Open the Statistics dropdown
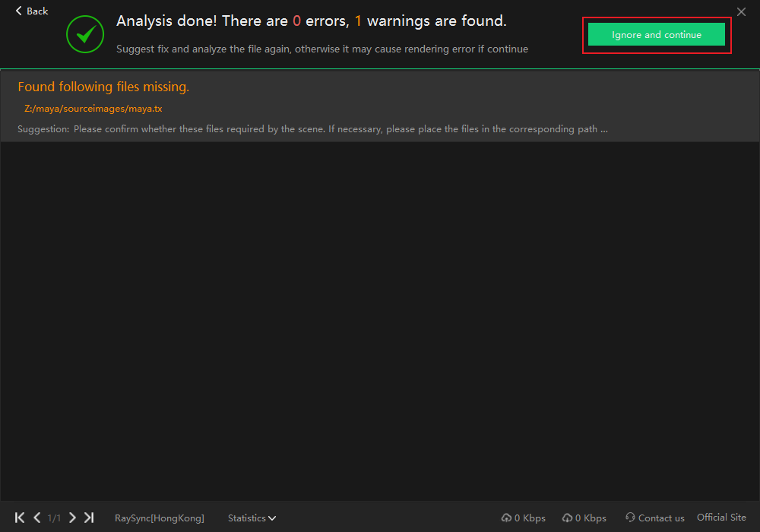 pyautogui.click(x=252, y=518)
